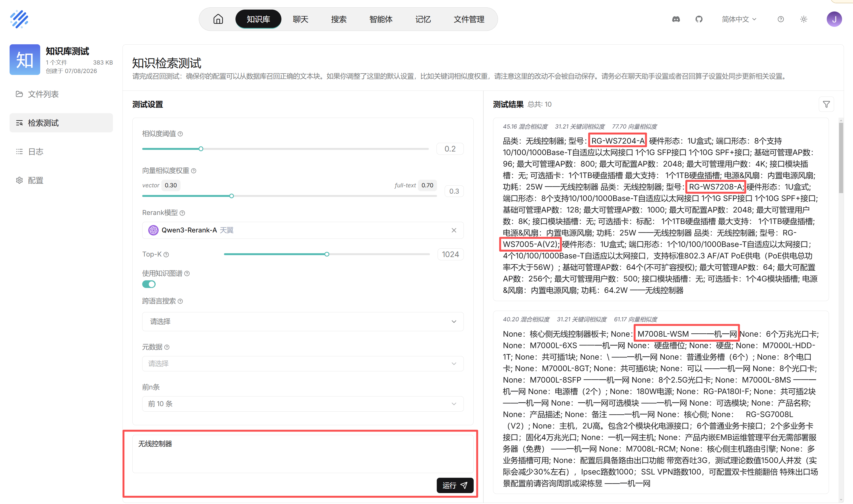Open the help question mark icon
Image resolution: width=853 pixels, height=504 pixels.
point(780,19)
